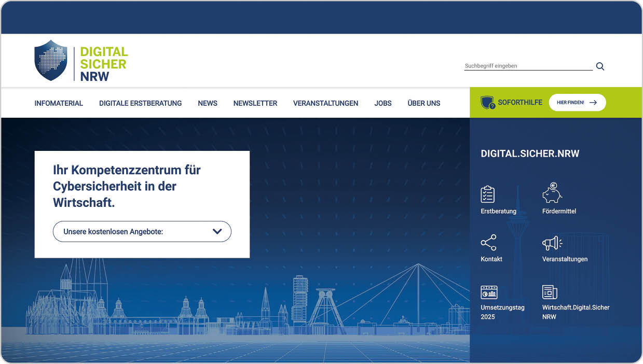Click the Soforthilfe label
Screen dimensions: 643x364
(520, 103)
